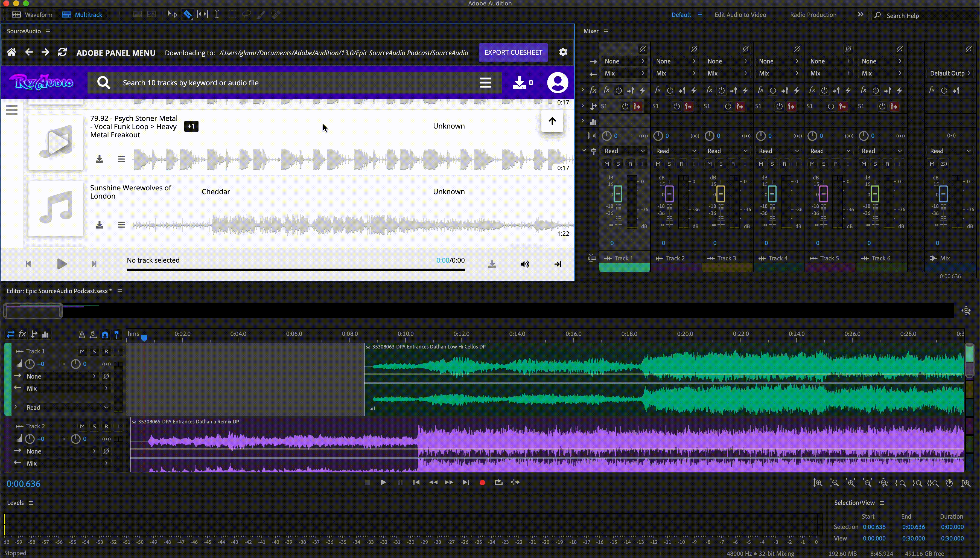Mute Track 2 in the editor

click(82, 426)
